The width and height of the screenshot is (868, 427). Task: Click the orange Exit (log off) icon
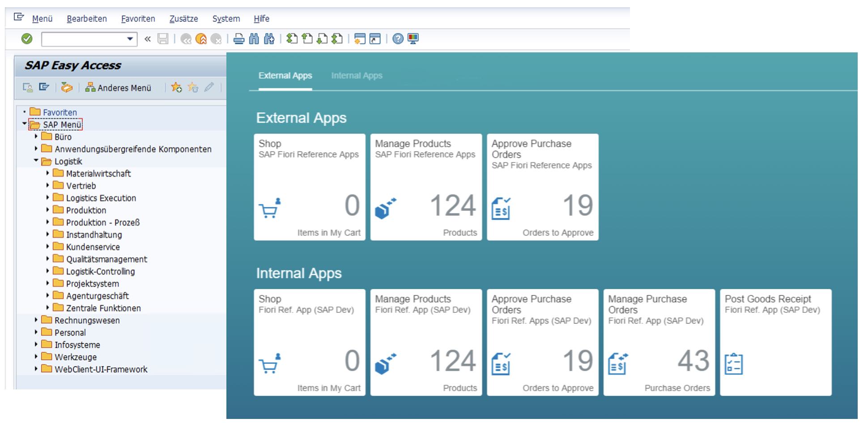coord(201,39)
